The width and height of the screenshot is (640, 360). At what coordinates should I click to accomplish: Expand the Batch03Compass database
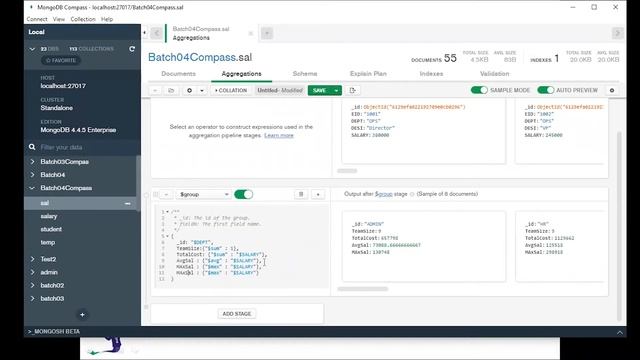(x=33, y=162)
